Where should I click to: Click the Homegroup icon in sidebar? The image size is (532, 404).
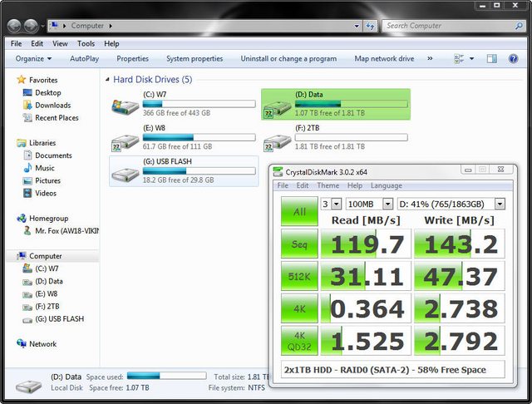click(22, 218)
